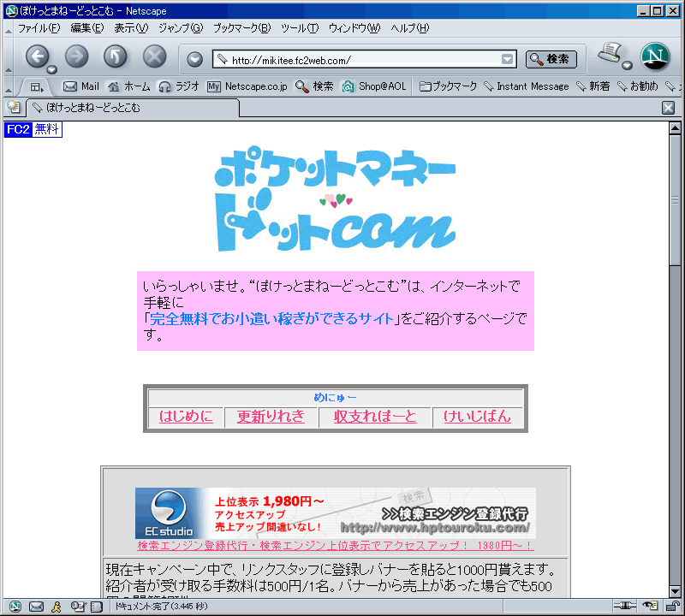Open the 編集(E) menu
The width and height of the screenshot is (685, 616).
coord(87,28)
